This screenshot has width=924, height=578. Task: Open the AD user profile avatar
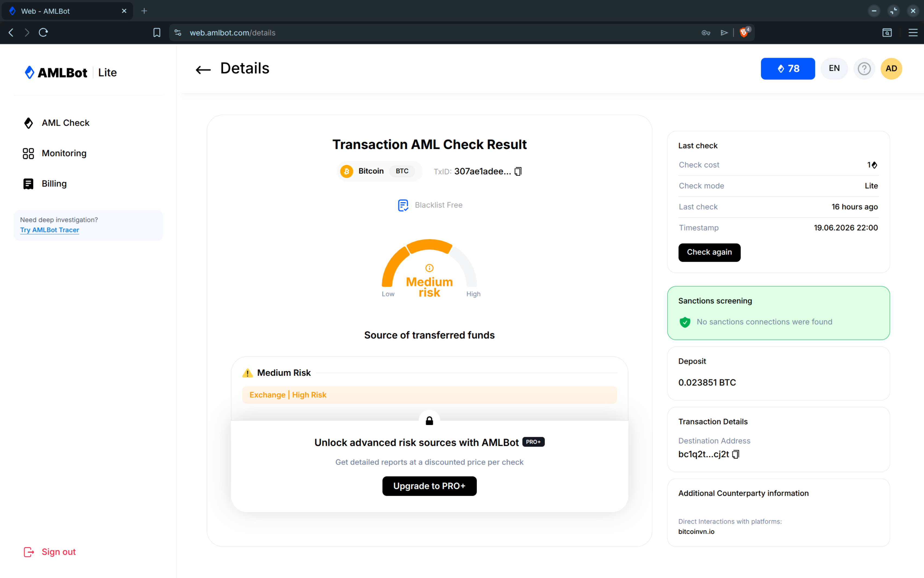(x=891, y=69)
